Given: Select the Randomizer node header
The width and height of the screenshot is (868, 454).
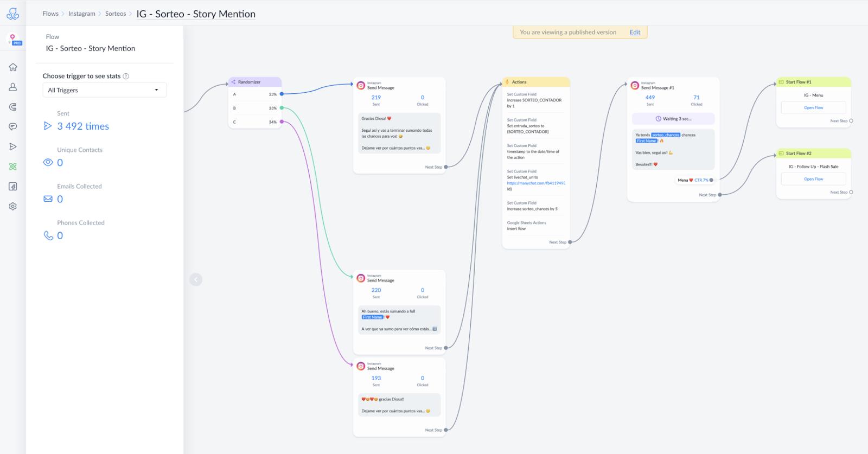Looking at the screenshot, I should point(255,82).
